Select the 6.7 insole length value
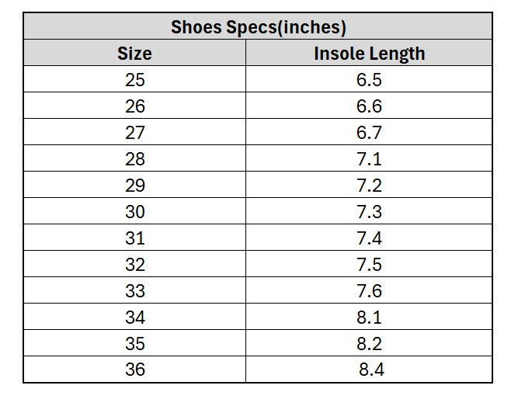Screen dimensions: 532x420 (369, 132)
